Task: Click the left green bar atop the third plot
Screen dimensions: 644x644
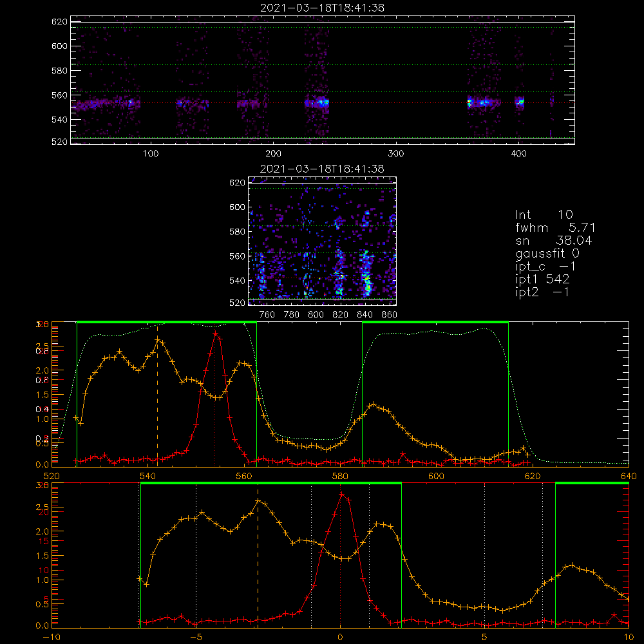Action: [167, 322]
